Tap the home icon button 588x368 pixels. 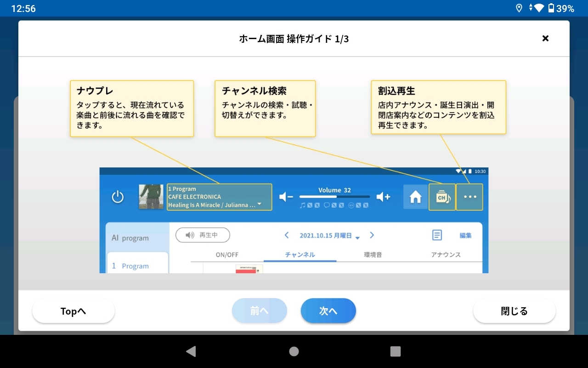click(x=415, y=197)
